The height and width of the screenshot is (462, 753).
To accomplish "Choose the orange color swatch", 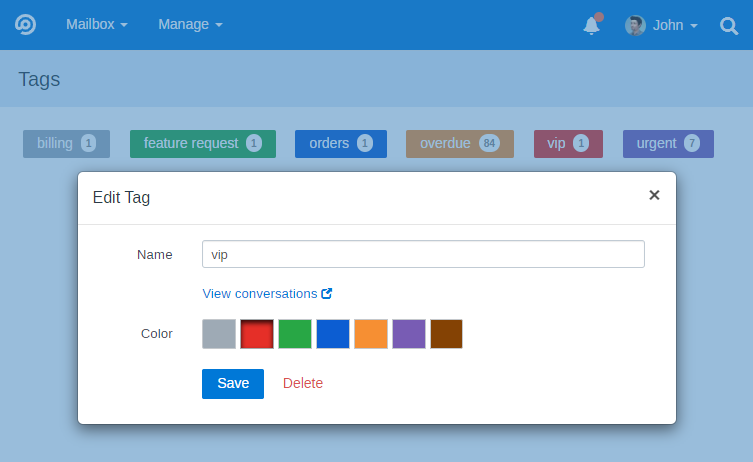I will pyautogui.click(x=371, y=334).
